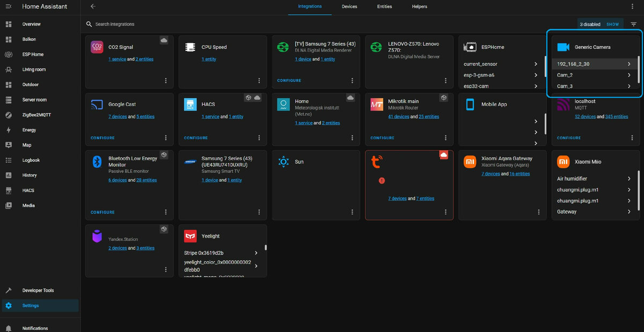This screenshot has width=644, height=332.
Task: Expand Xiaomi Miio Air humidifier entry
Action: click(x=595, y=179)
